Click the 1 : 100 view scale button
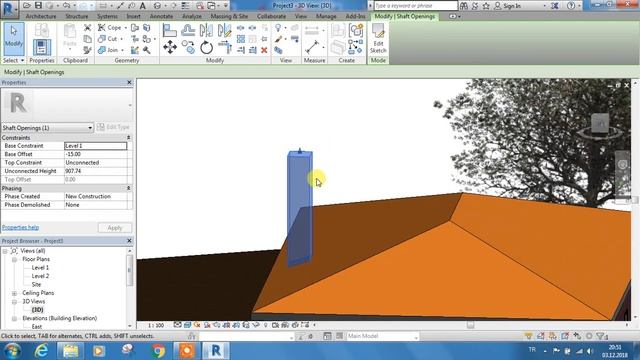This screenshot has height=360, width=640. pos(156,325)
